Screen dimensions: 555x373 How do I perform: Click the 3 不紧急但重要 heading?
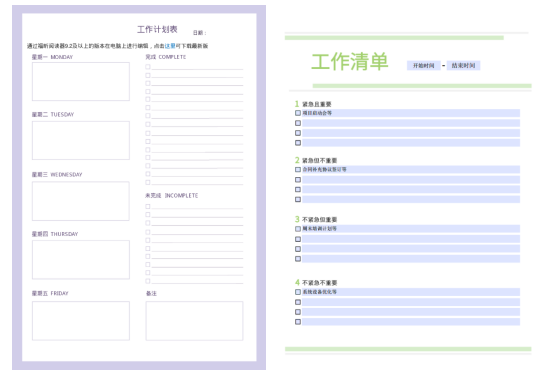pyautogui.click(x=316, y=219)
